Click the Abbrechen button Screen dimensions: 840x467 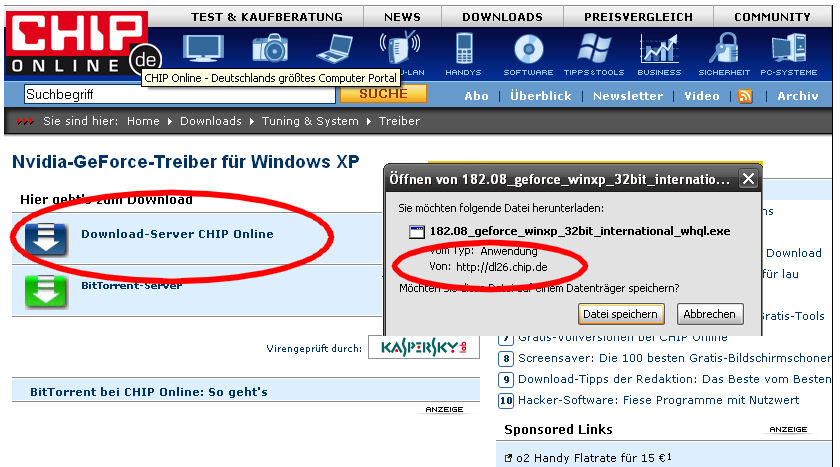click(710, 314)
